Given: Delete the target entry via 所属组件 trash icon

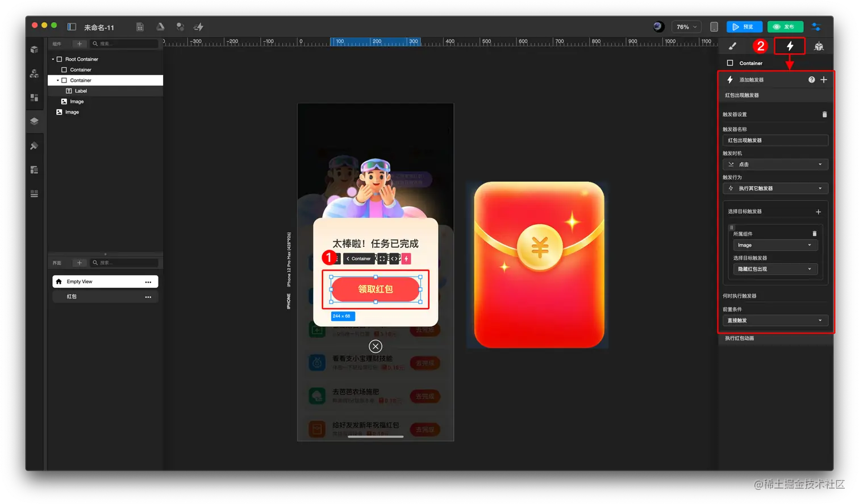Looking at the screenshot, I should (x=815, y=233).
